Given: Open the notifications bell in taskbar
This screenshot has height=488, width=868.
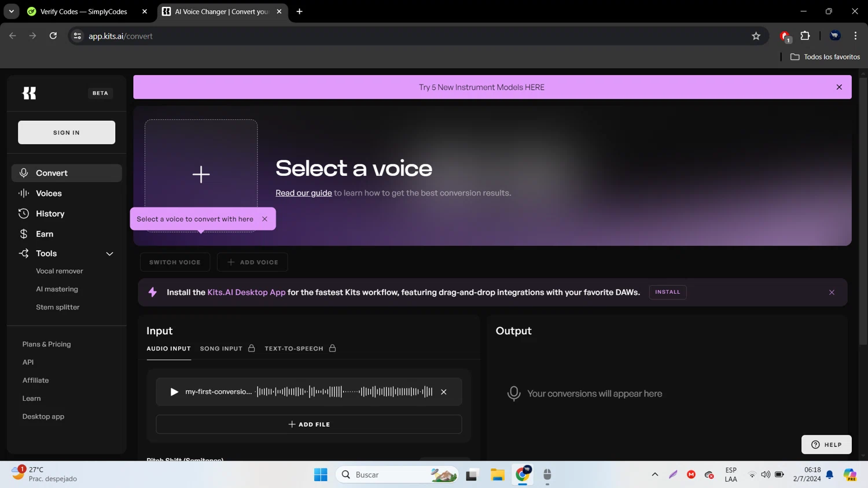Looking at the screenshot, I should click(x=830, y=475).
